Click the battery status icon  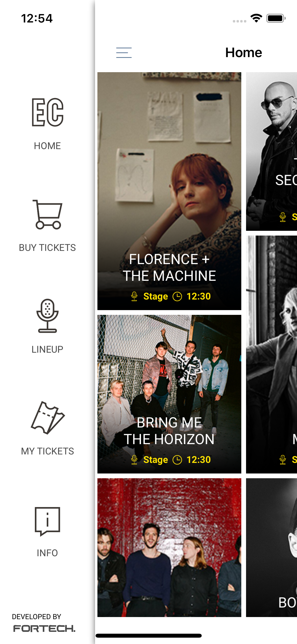coord(276,18)
